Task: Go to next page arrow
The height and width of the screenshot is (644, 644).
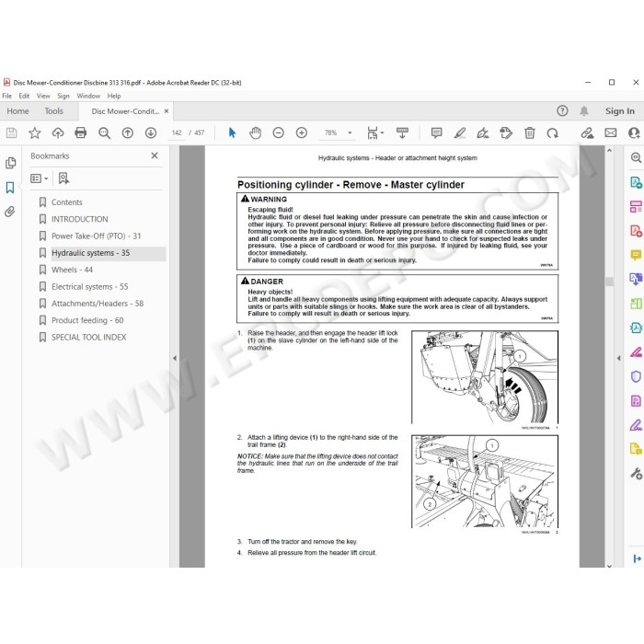Action: pyautogui.click(x=151, y=132)
